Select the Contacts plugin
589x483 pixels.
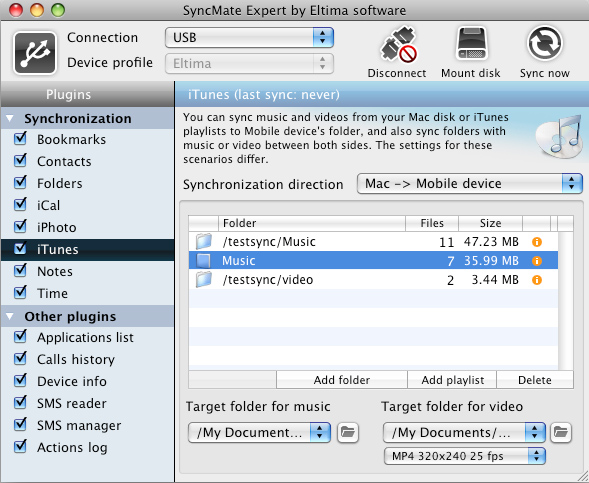coord(64,162)
